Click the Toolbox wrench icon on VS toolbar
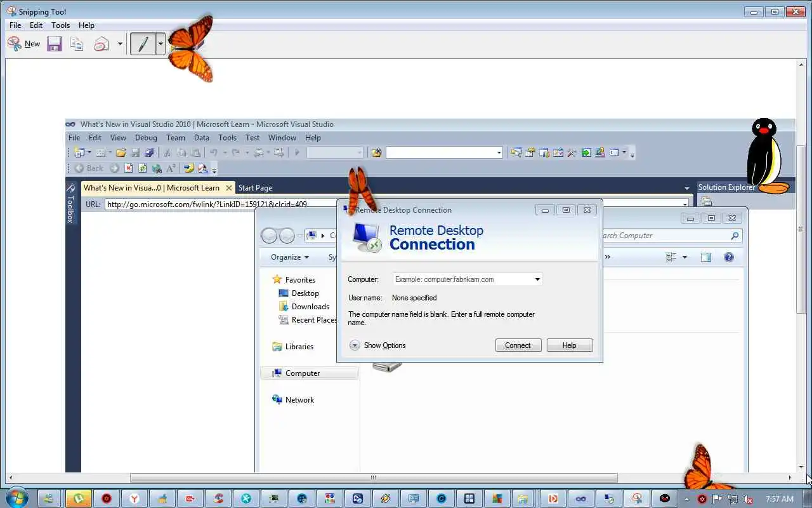 (572, 152)
